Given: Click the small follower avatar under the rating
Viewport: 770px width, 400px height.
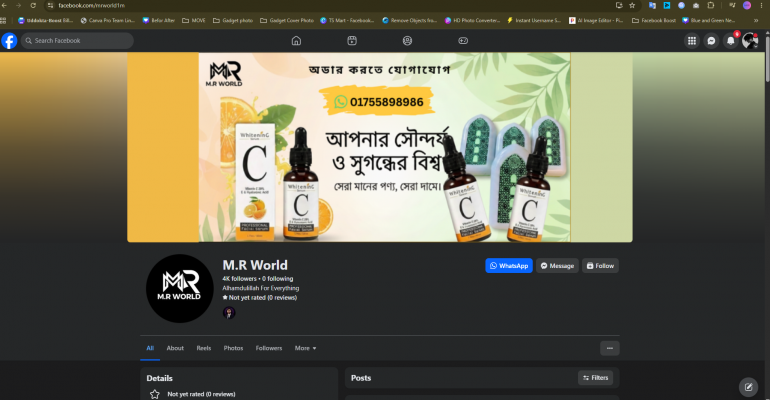Looking at the screenshot, I should 229,313.
